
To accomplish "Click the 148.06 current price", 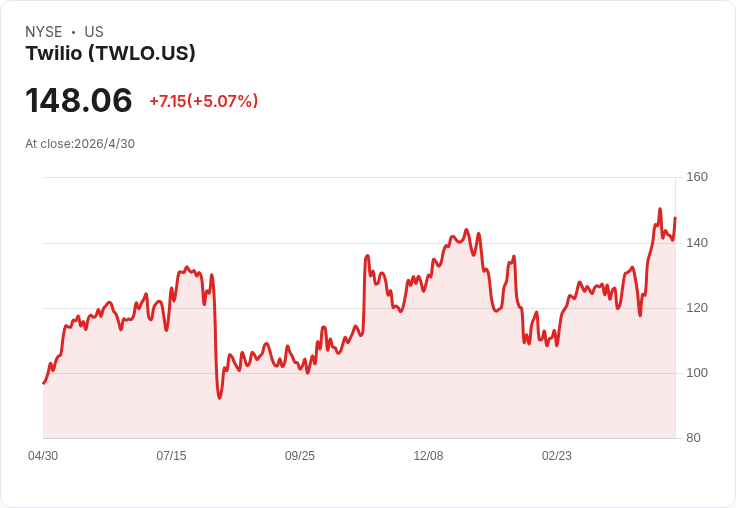I will click(79, 100).
